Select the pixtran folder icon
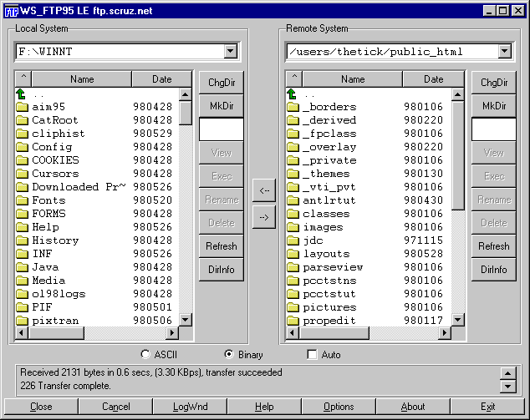 pos(22,321)
